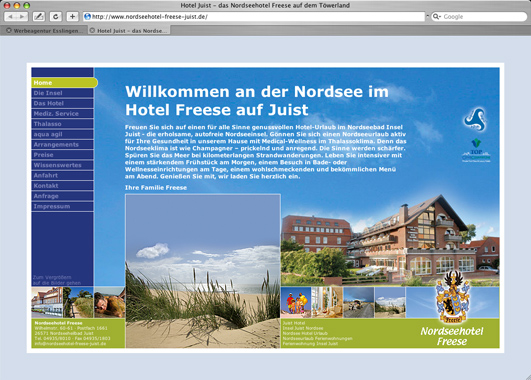Click the TOP certification badge
531x380 pixels.
[x=476, y=150]
